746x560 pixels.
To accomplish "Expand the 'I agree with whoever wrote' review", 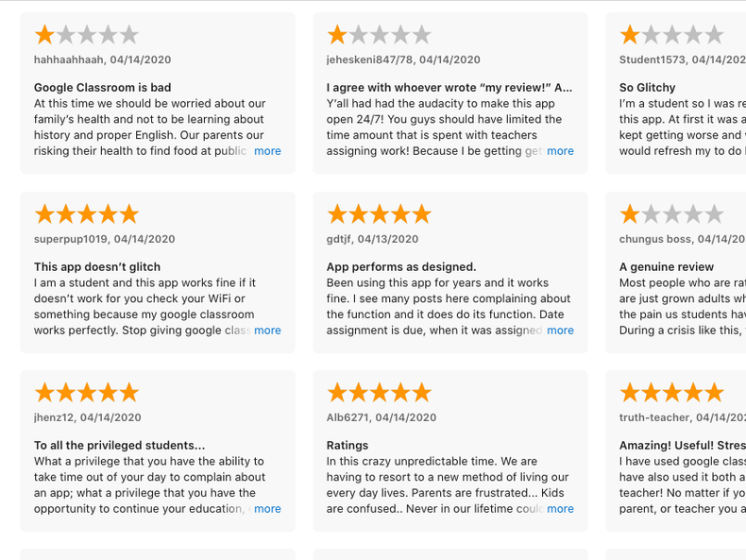I will (x=560, y=151).
